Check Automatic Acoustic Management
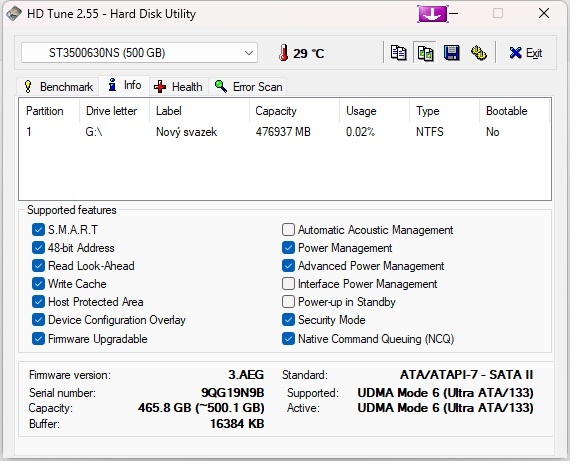582x473 pixels. 288,230
